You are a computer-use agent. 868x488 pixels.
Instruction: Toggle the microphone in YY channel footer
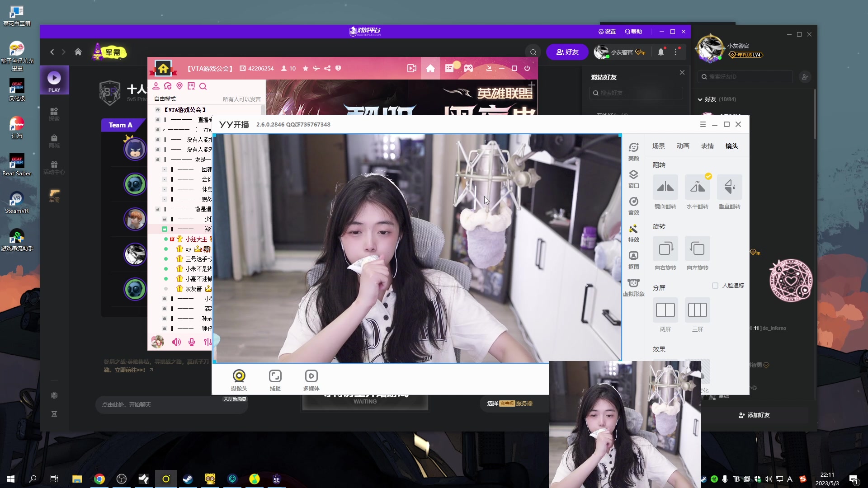(192, 342)
